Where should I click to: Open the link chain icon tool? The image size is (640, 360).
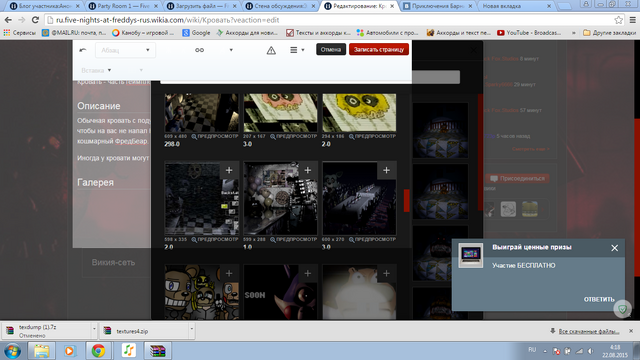pyautogui.click(x=199, y=50)
